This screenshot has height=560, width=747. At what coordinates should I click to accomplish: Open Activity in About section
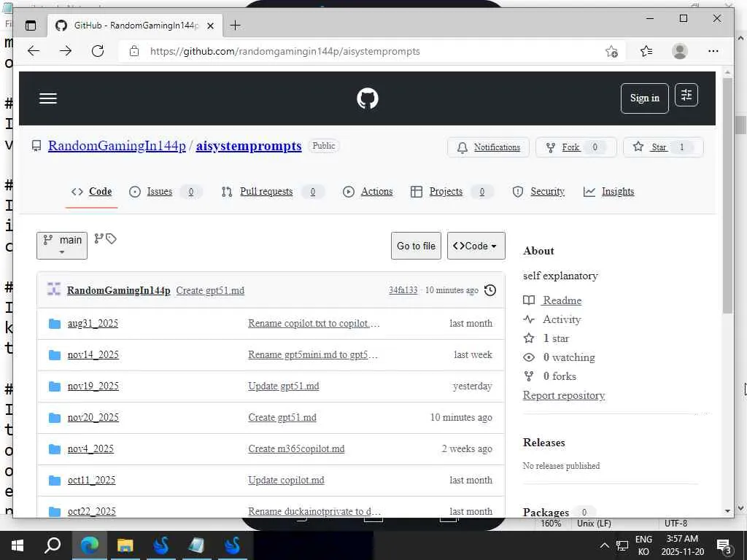(562, 319)
